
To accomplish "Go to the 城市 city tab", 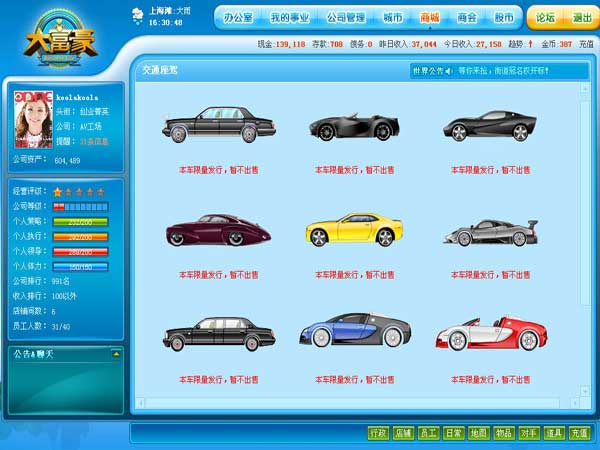I will [x=393, y=18].
